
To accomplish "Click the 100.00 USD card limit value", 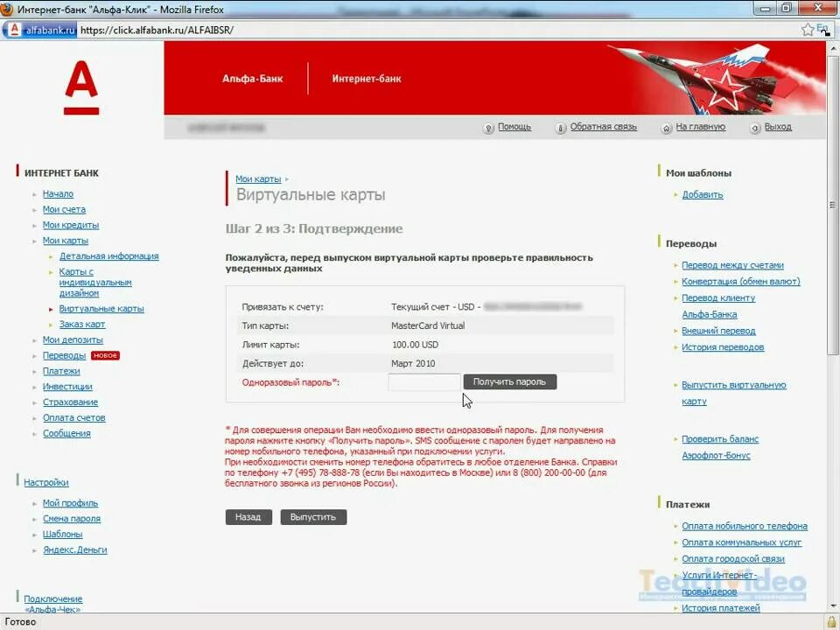I will point(415,345).
